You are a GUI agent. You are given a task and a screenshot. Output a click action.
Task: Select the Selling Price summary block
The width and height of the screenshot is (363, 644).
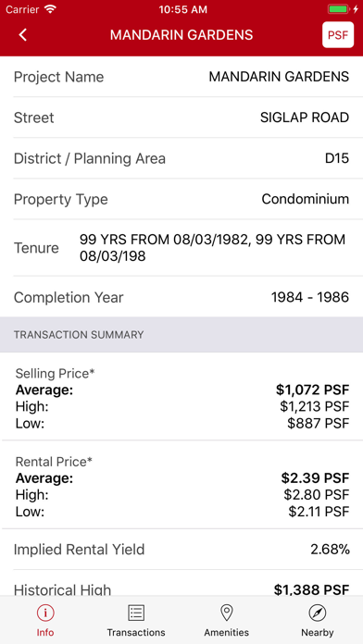[181, 397]
